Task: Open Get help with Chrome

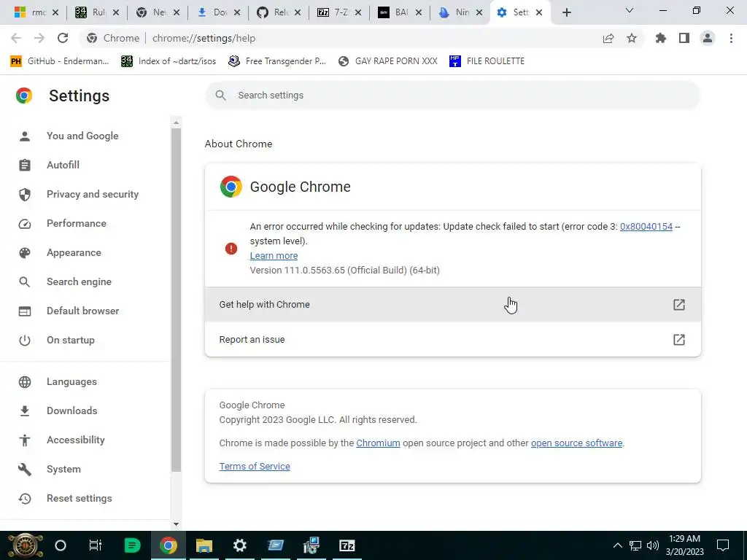Action: (453, 304)
